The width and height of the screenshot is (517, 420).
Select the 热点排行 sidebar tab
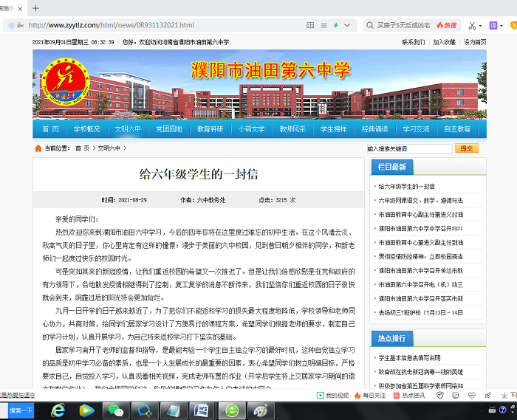(x=392, y=338)
